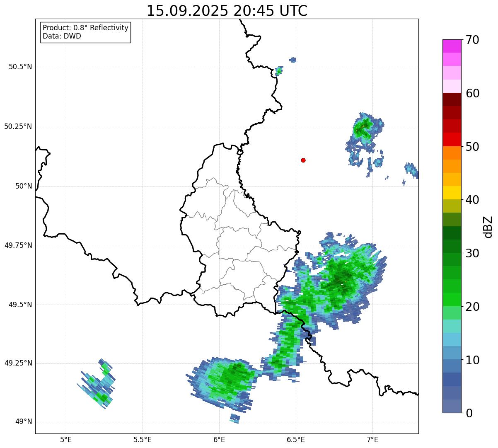Click the 49.25°N latitude label
Image resolution: width=498 pixels, height=448 pixels.
tap(18, 363)
